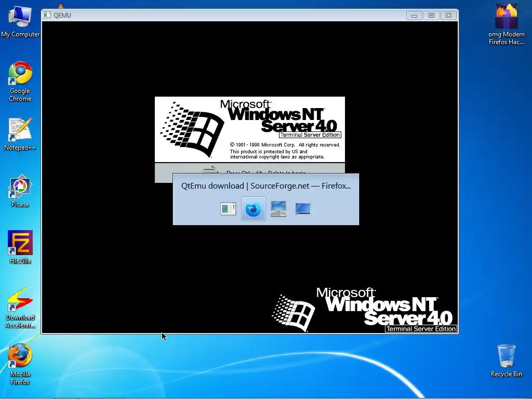Select the desktop icon in the task switcher
The image size is (532, 399).
[x=303, y=209]
